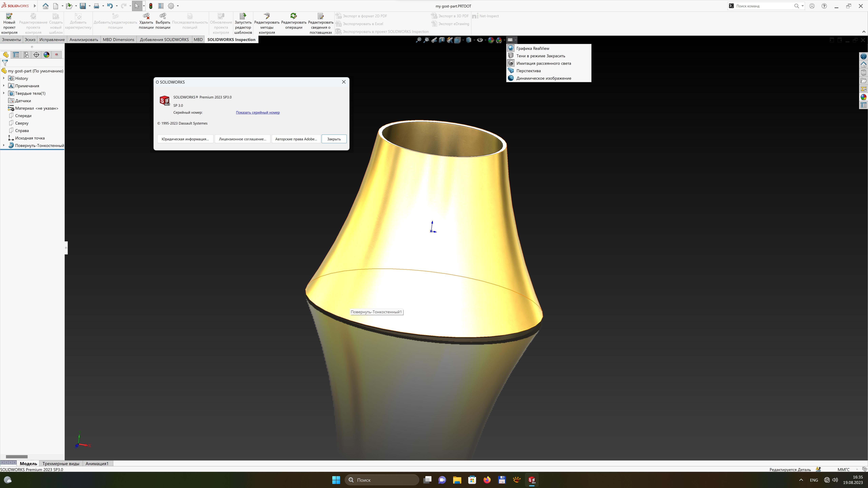Start a new inspection project

point(9,24)
